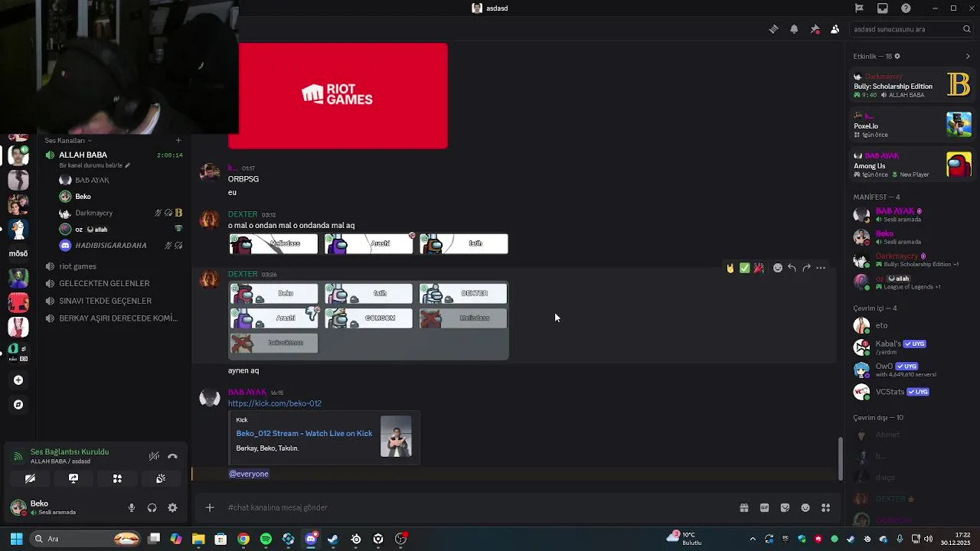Join BERKAY AŞIRI DERECEDE voice channel
This screenshot has width=980, height=551.
pyautogui.click(x=113, y=318)
